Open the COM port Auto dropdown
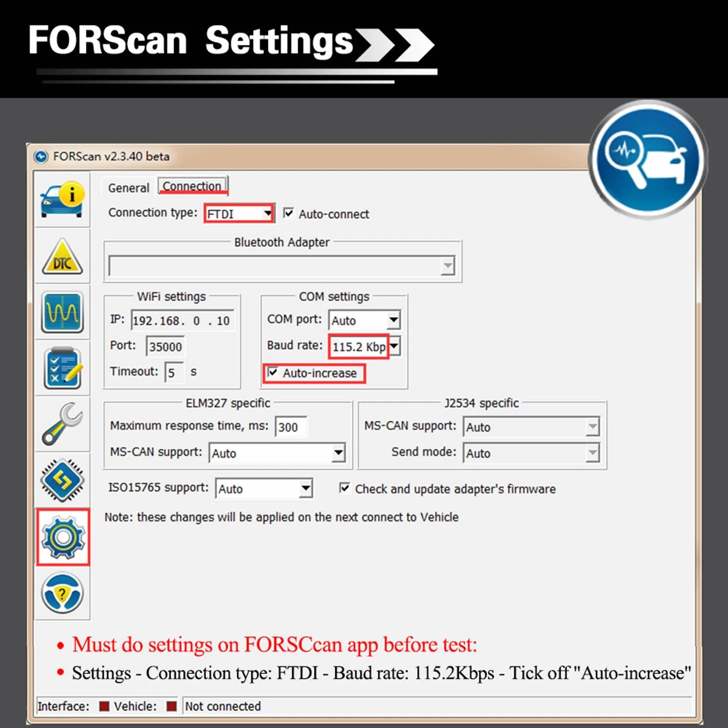Screen dimensions: 728x728 pos(364,320)
